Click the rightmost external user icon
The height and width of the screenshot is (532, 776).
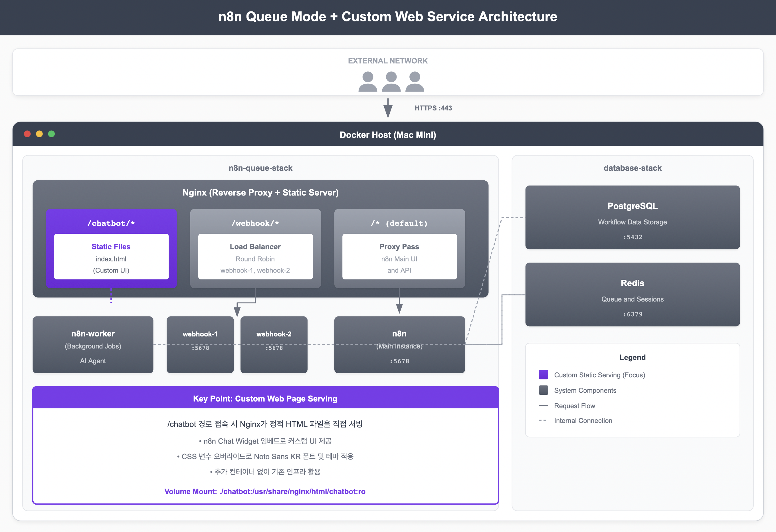pos(415,82)
